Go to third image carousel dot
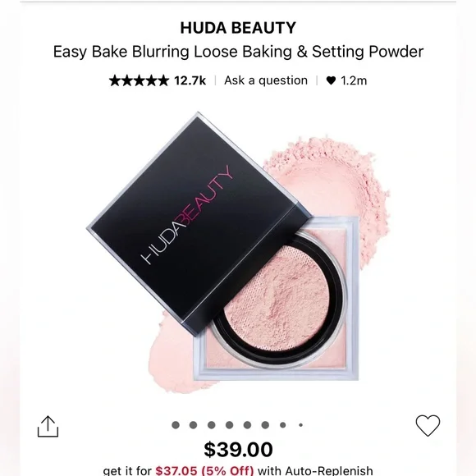 pyautogui.click(x=211, y=425)
